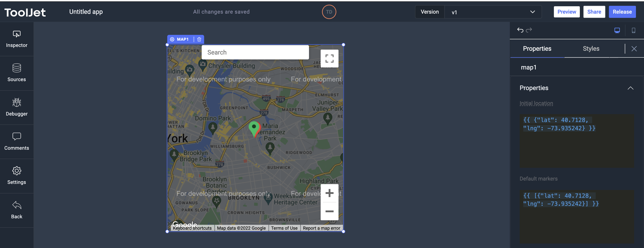Open the Inspector panel
Screen dimensions: 644x248
pos(17,39)
